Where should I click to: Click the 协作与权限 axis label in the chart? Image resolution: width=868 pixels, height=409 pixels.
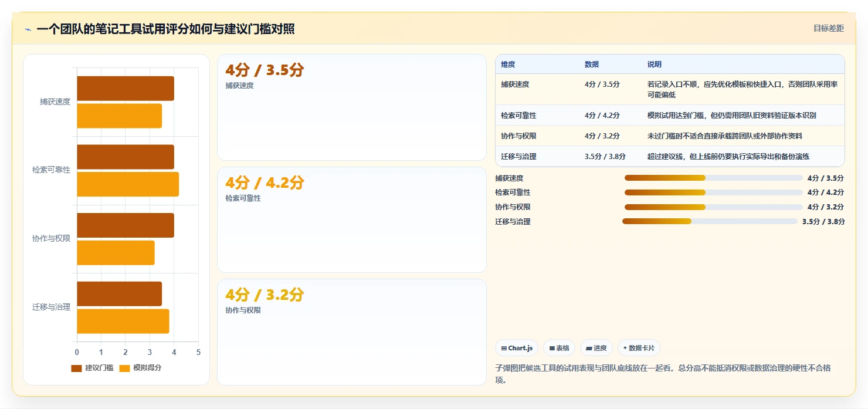(x=52, y=239)
